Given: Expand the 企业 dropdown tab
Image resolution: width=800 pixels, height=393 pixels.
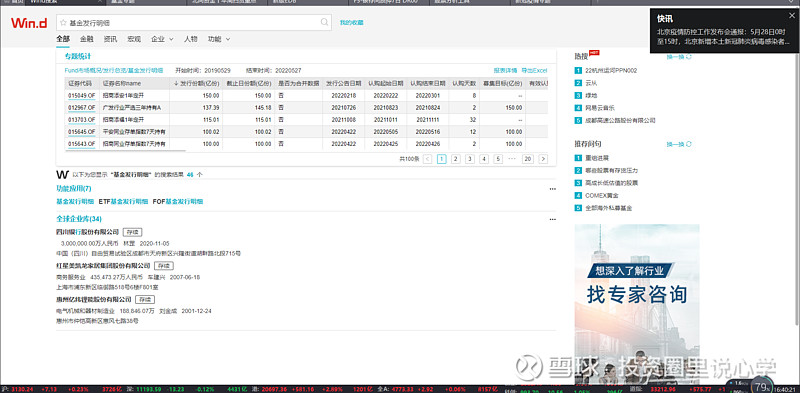Looking at the screenshot, I should [162, 39].
